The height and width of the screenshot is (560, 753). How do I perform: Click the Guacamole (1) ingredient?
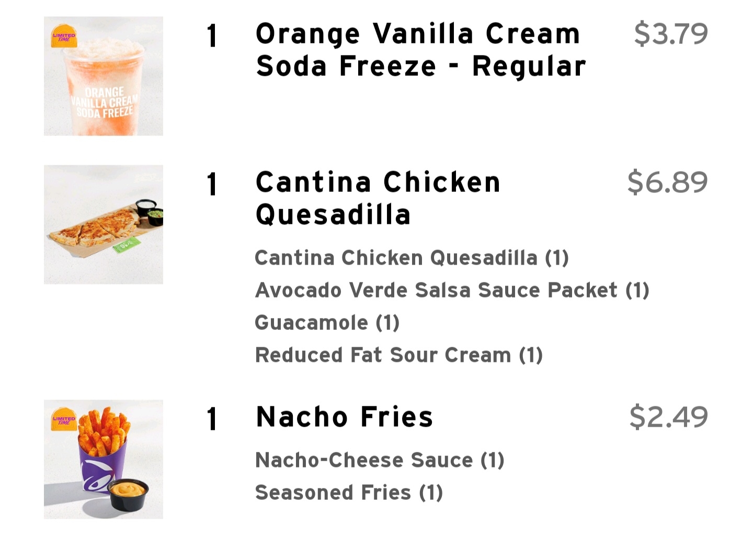pyautogui.click(x=327, y=323)
